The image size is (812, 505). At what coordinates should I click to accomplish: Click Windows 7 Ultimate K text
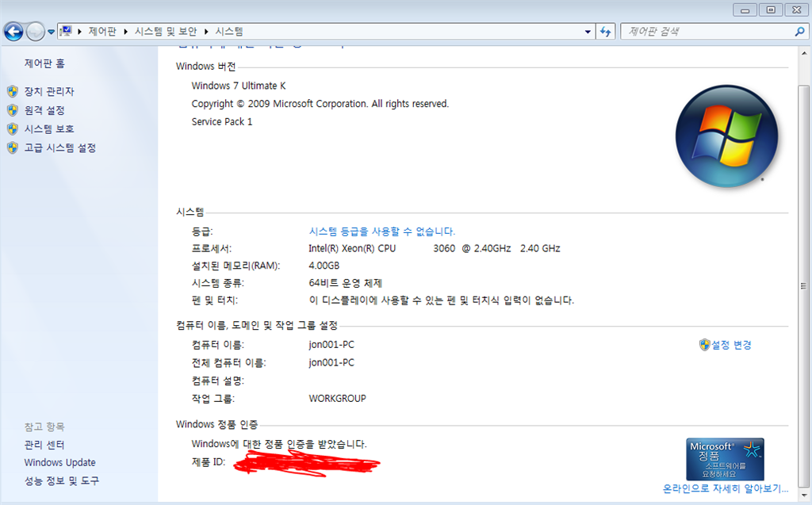[x=239, y=86]
